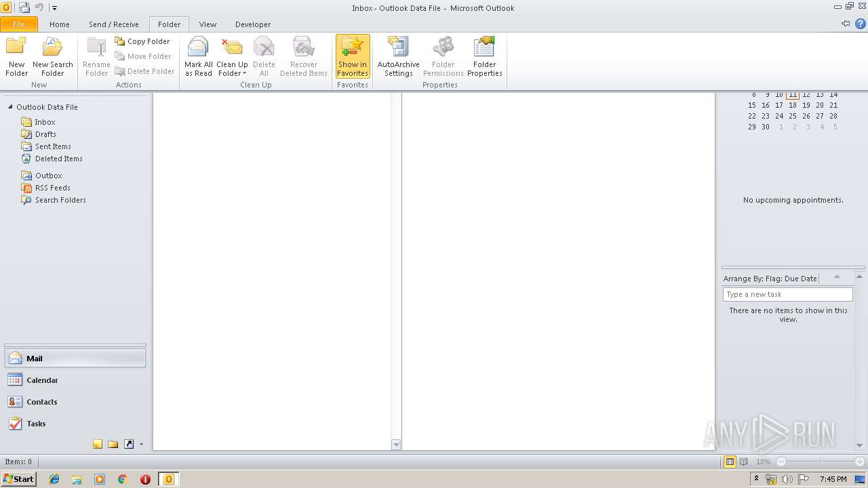
Task: Select date 25 in the mini calendar
Action: point(793,116)
